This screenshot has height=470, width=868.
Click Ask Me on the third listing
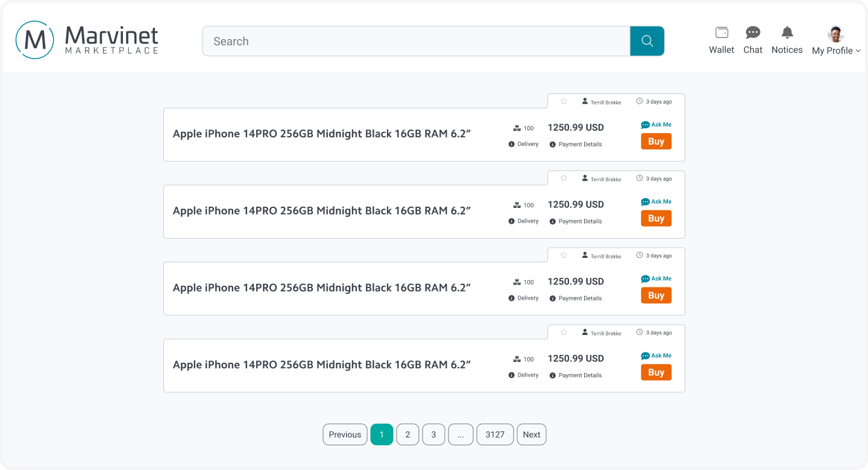pos(656,279)
